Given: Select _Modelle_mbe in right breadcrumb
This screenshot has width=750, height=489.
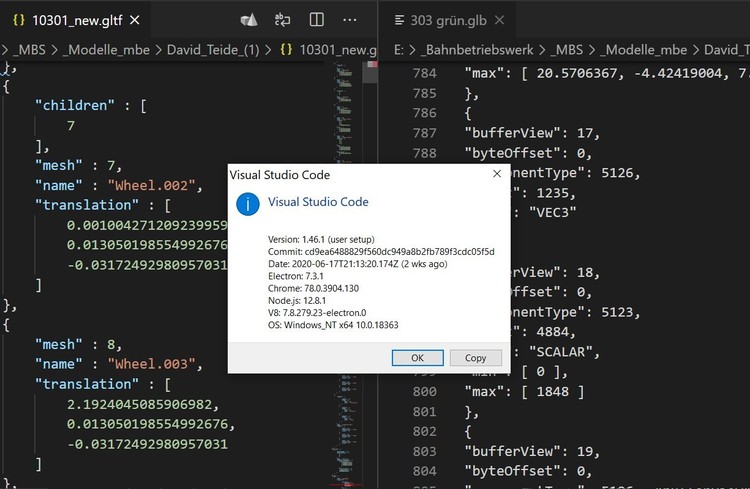Looking at the screenshot, I should 643,50.
